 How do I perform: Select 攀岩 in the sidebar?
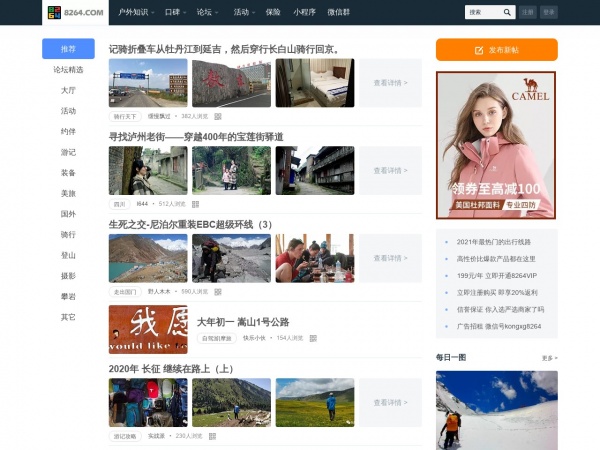[x=68, y=297]
